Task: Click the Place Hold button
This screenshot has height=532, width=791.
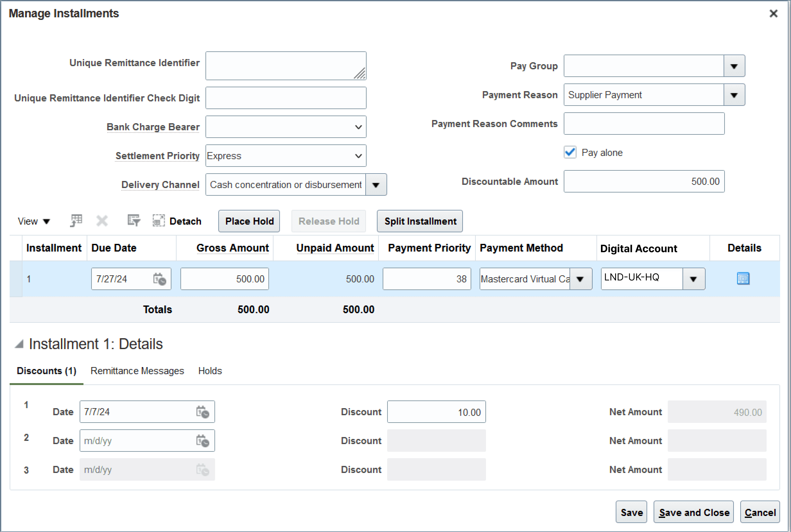Action: (x=249, y=221)
